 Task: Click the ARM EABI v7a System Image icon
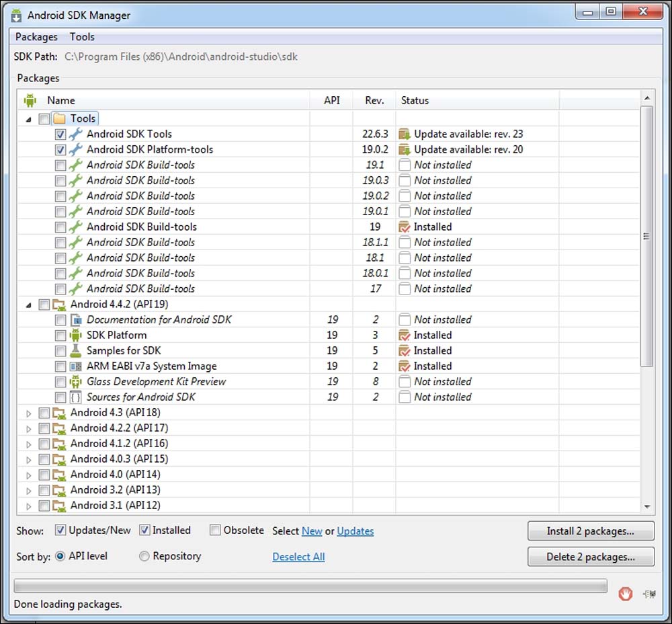point(76,366)
